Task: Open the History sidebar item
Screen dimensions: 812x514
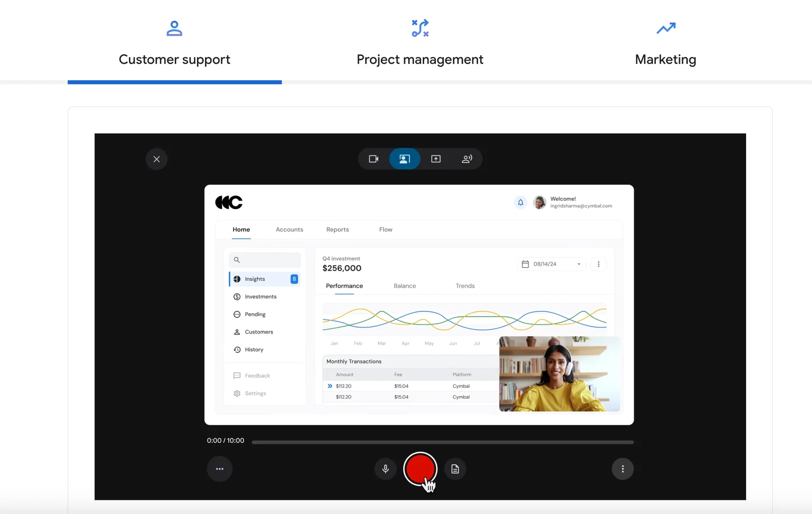Action: click(255, 349)
